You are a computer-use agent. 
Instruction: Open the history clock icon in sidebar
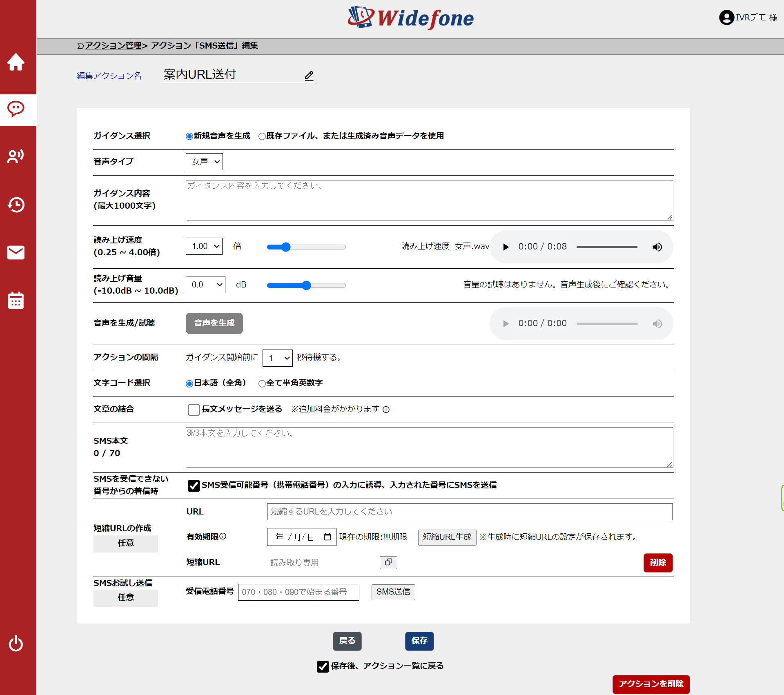16,205
